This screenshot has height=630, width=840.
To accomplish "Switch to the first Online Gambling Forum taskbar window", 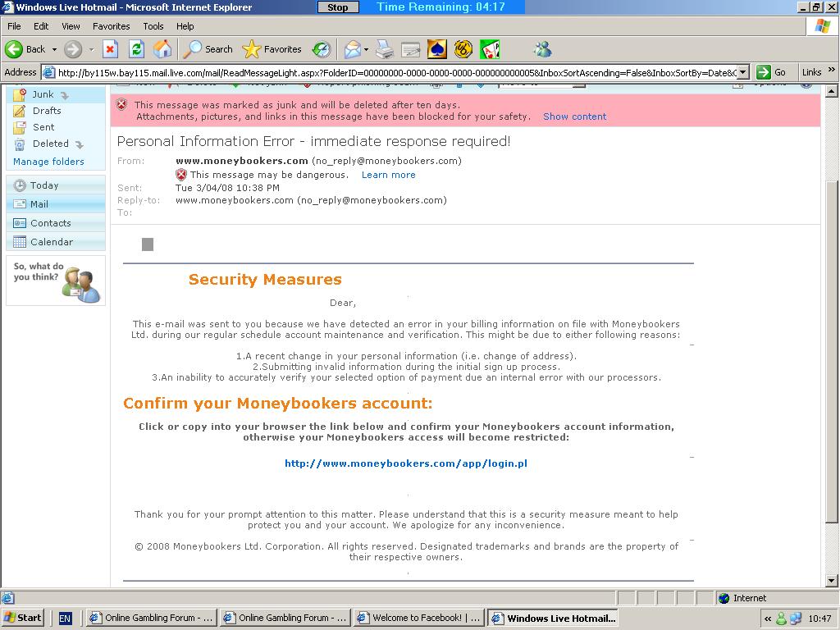I will (x=152, y=618).
